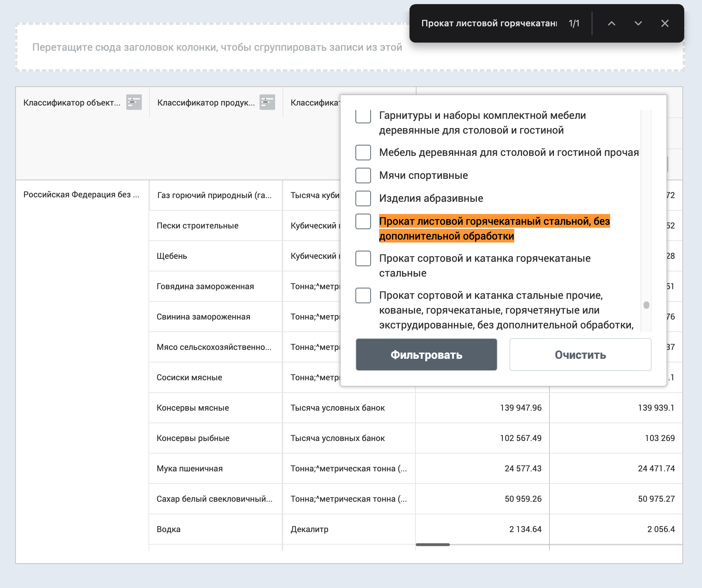Check the Мячи спортивные checkbox
702x588 pixels.
point(363,176)
